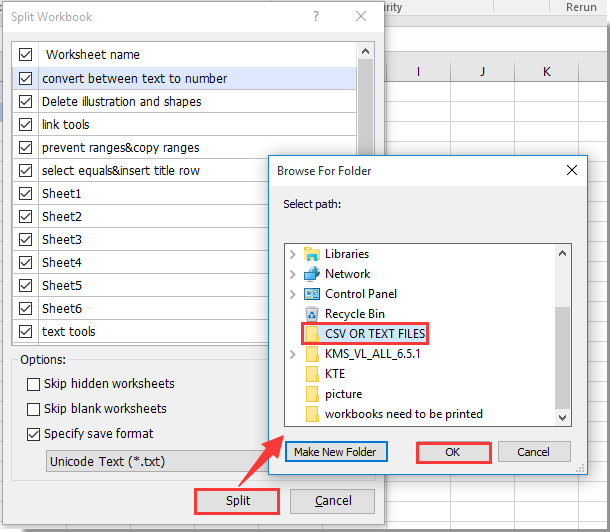Image resolution: width=610 pixels, height=532 pixels.
Task: Uncheck the text tools checkbox
Action: pos(26,331)
